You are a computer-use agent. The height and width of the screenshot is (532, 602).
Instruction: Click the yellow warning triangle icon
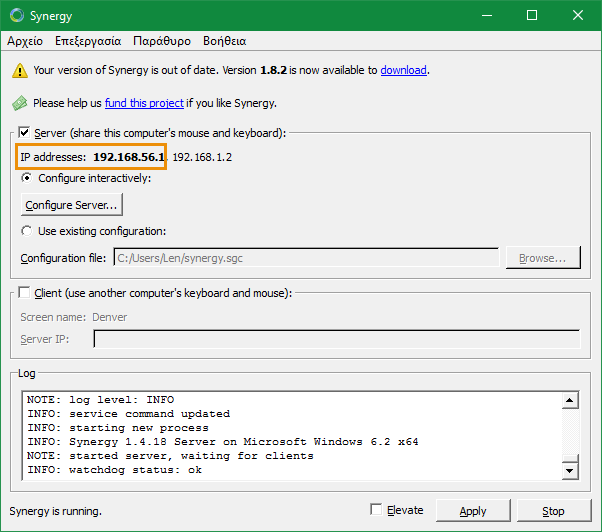(x=20, y=71)
